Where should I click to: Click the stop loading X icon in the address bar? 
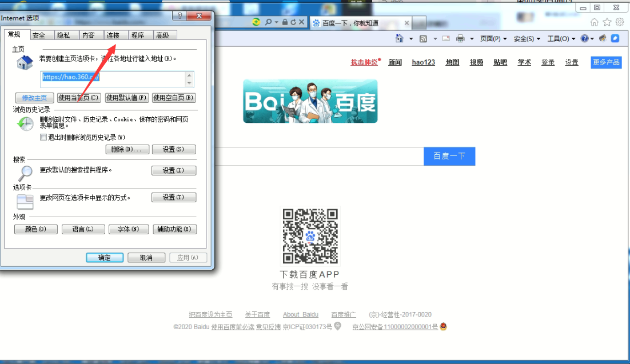301,22
